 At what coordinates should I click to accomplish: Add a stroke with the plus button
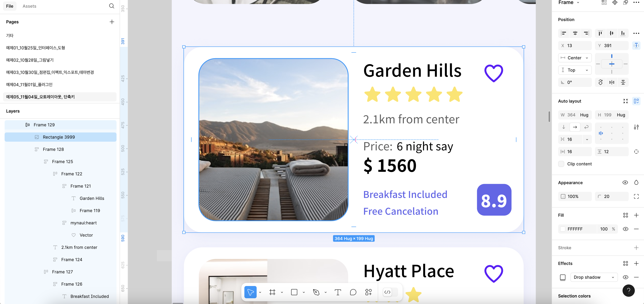[636, 248]
